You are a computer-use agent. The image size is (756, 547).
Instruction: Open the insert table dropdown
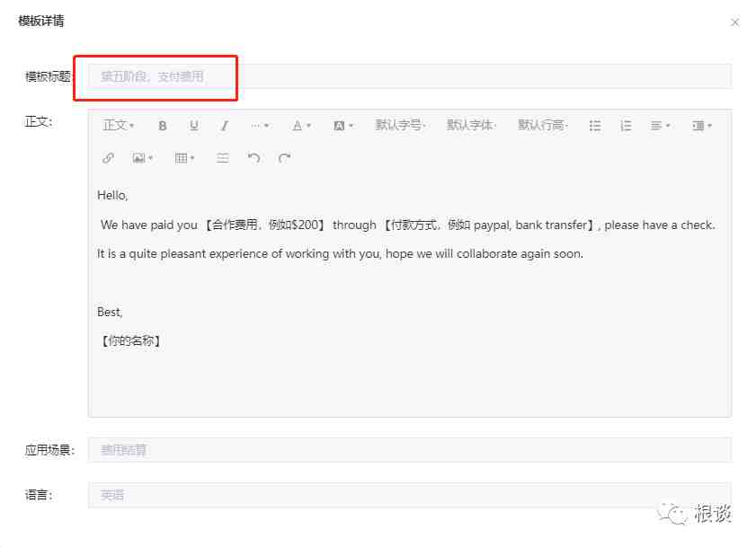point(184,158)
